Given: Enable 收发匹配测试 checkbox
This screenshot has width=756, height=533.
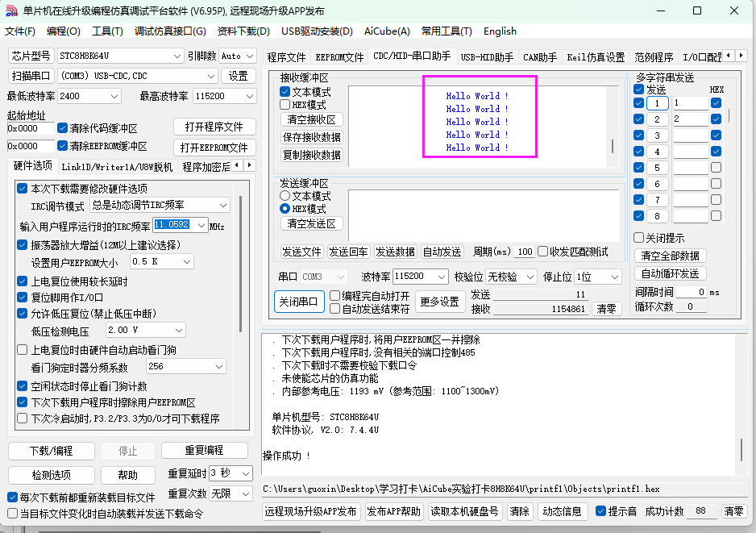Looking at the screenshot, I should tap(543, 252).
